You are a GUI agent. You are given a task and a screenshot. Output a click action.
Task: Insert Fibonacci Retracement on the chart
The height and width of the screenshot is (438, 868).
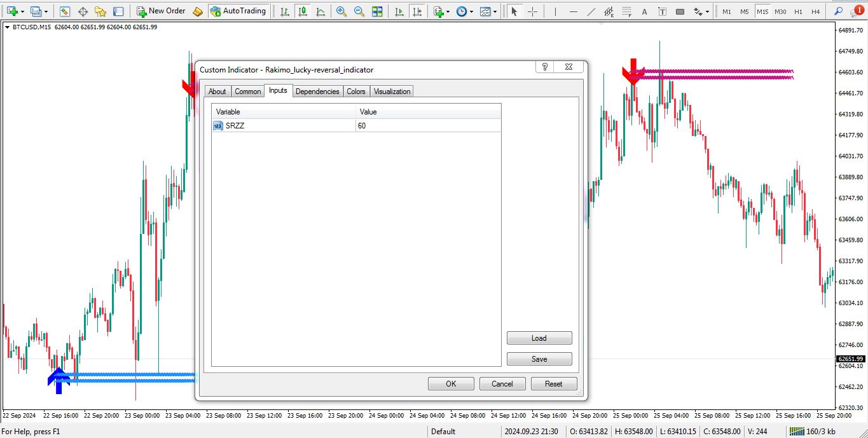(626, 11)
